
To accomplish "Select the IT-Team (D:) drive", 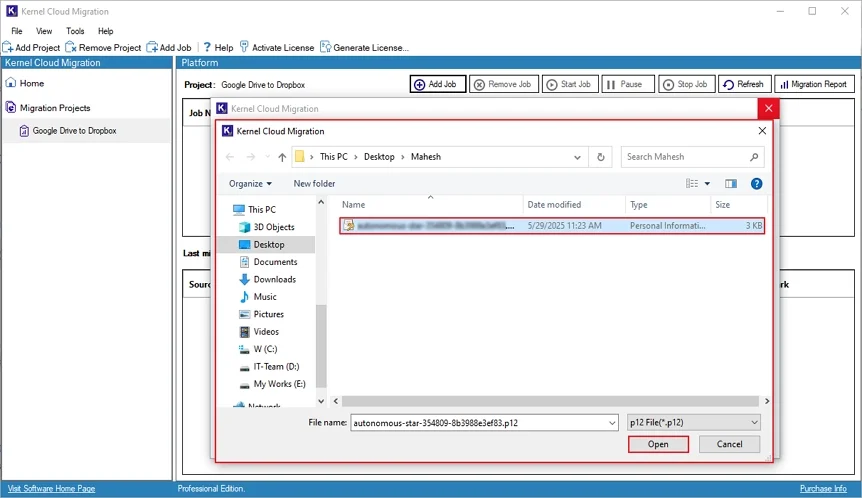I will (x=269, y=367).
